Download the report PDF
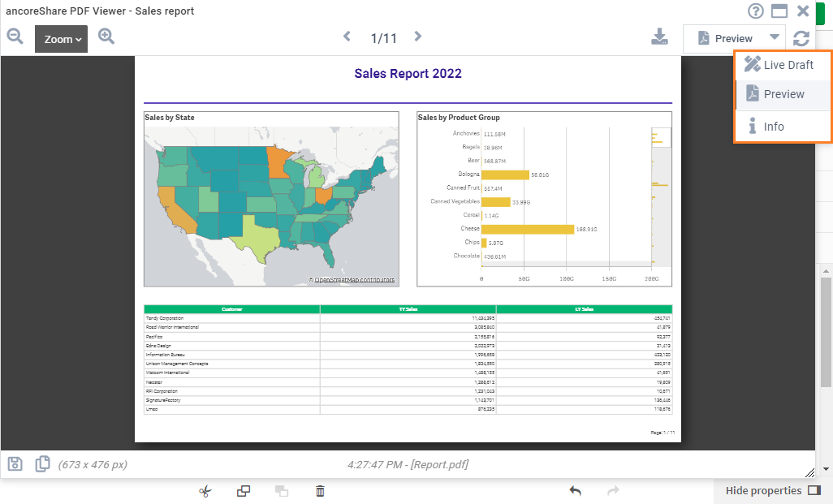Screen dimensions: 833x504 [659, 37]
